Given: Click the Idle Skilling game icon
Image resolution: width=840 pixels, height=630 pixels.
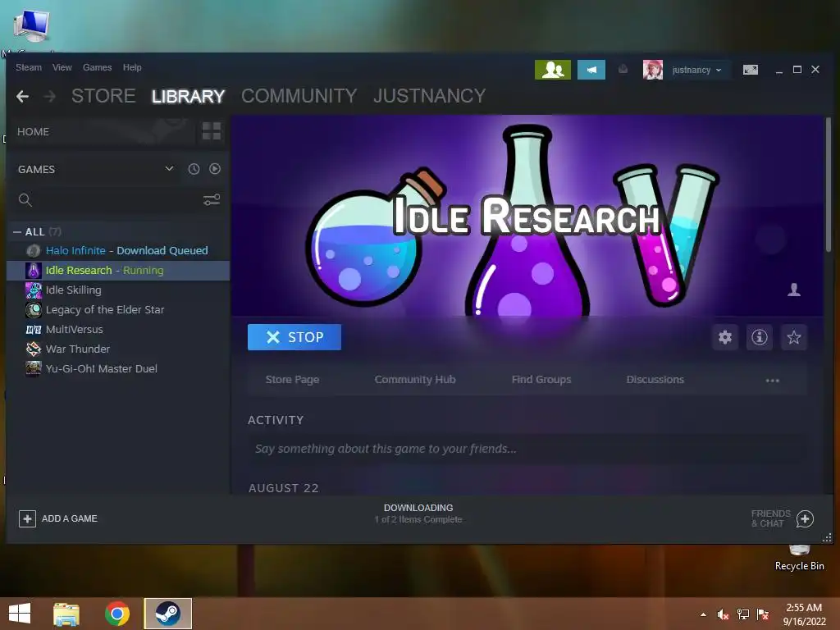Looking at the screenshot, I should click(33, 290).
